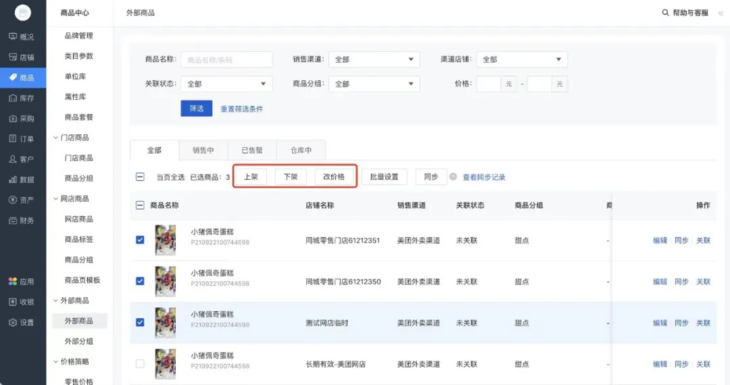The height and width of the screenshot is (385, 730).
Task: Collapse the 网店商品 menu group
Action: (55, 199)
